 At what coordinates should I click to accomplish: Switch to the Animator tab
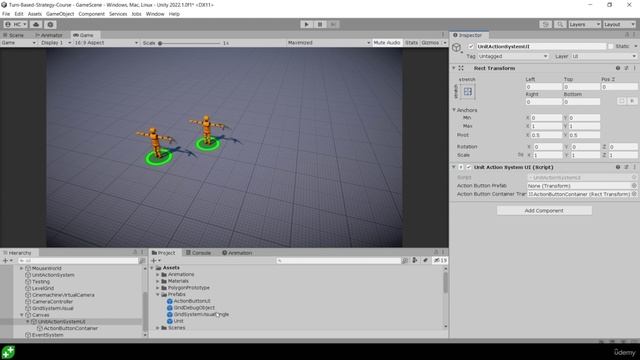point(49,35)
